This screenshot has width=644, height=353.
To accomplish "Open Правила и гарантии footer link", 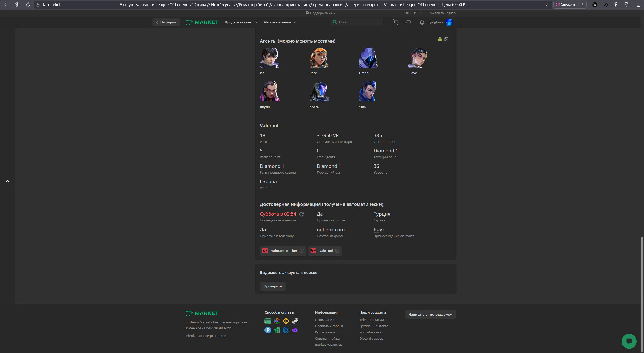I will point(331,326).
